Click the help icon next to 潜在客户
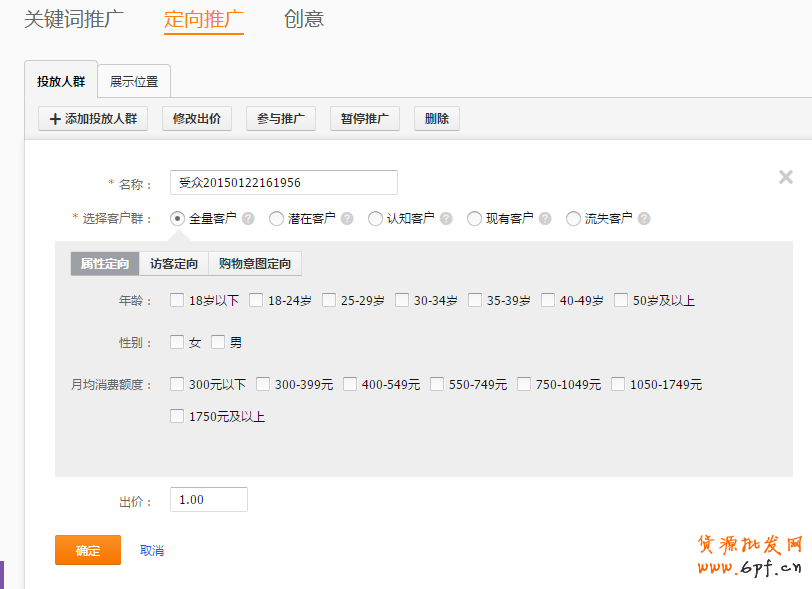The height and width of the screenshot is (589, 812). point(345,218)
